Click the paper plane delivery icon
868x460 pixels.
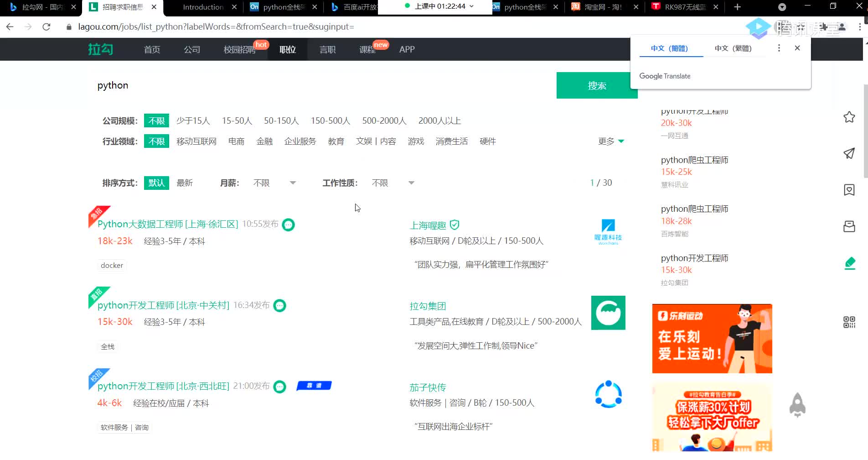click(x=849, y=153)
